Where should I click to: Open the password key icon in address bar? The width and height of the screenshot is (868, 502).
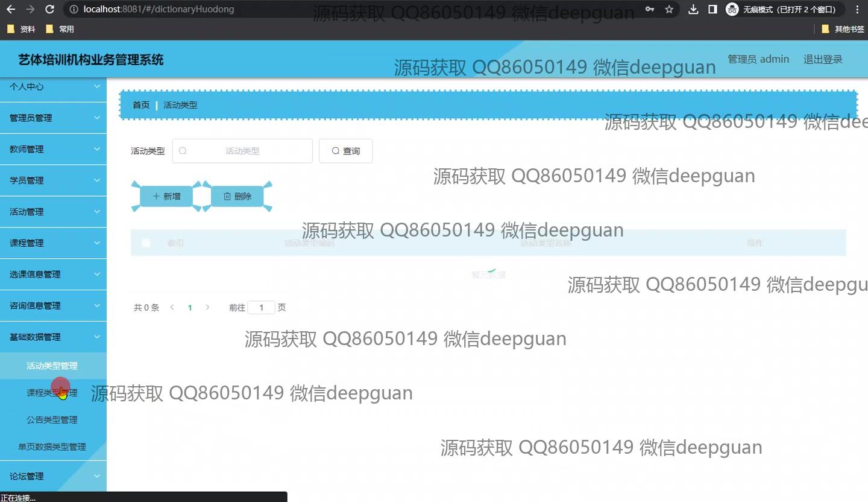[650, 9]
